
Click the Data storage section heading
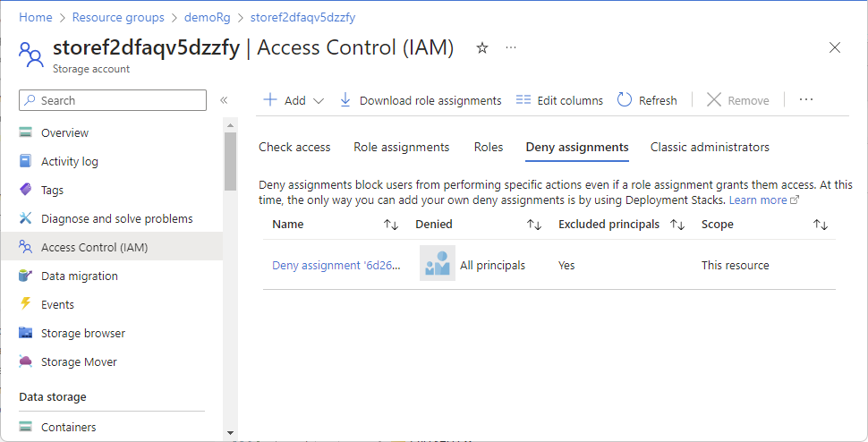coord(53,397)
